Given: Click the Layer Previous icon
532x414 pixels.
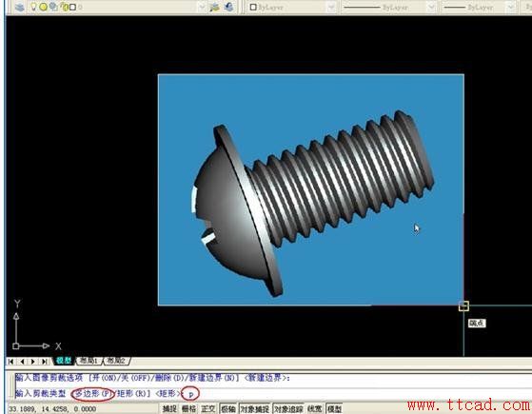Looking at the screenshot, I should click(x=229, y=7).
